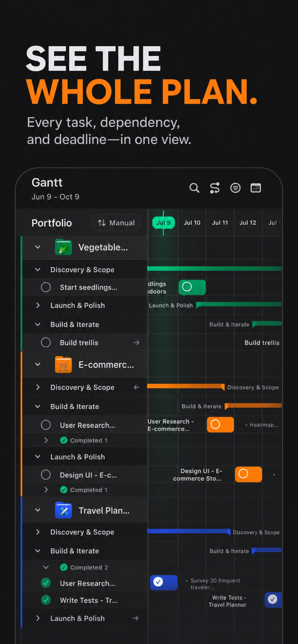Expand Travel Launch & Polish section

[x=38, y=618]
